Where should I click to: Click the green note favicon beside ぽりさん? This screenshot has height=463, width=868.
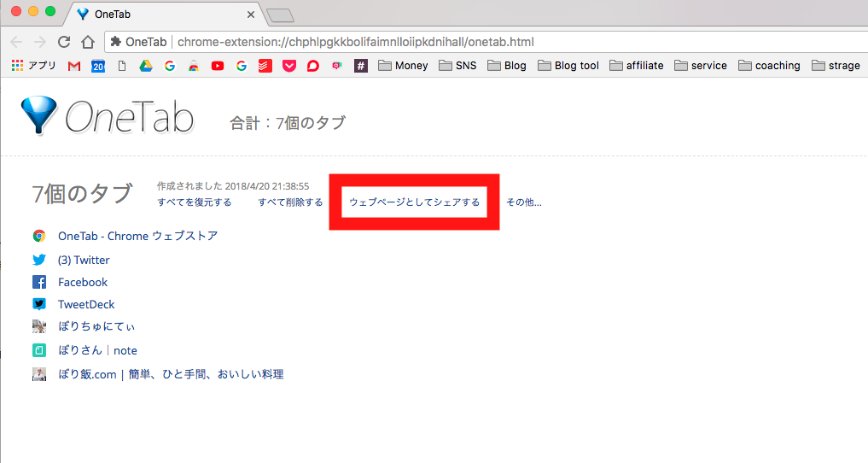[x=39, y=350]
